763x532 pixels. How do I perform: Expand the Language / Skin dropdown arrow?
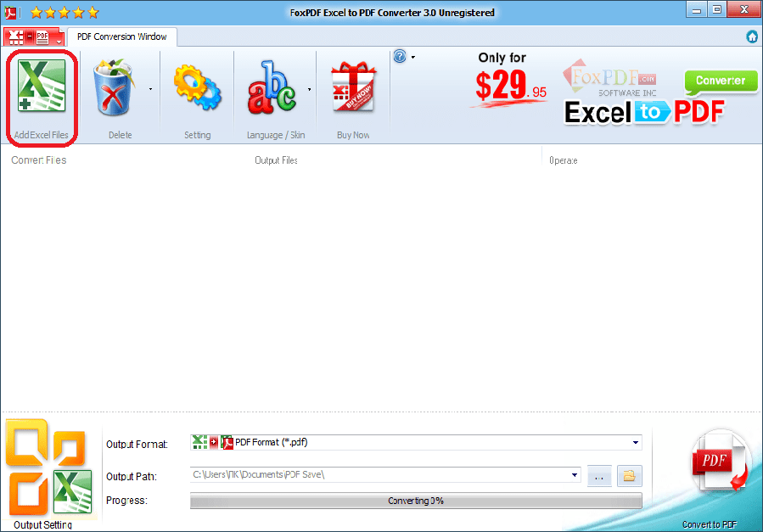(309, 88)
